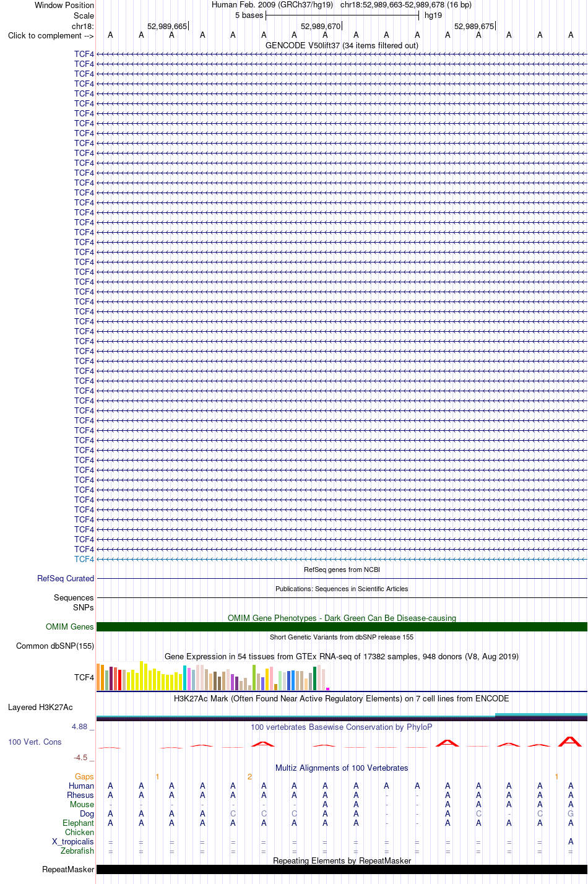Open 'Repeating Elements by RepeatMasker' title
This screenshot has width=588, height=884.
point(342,860)
